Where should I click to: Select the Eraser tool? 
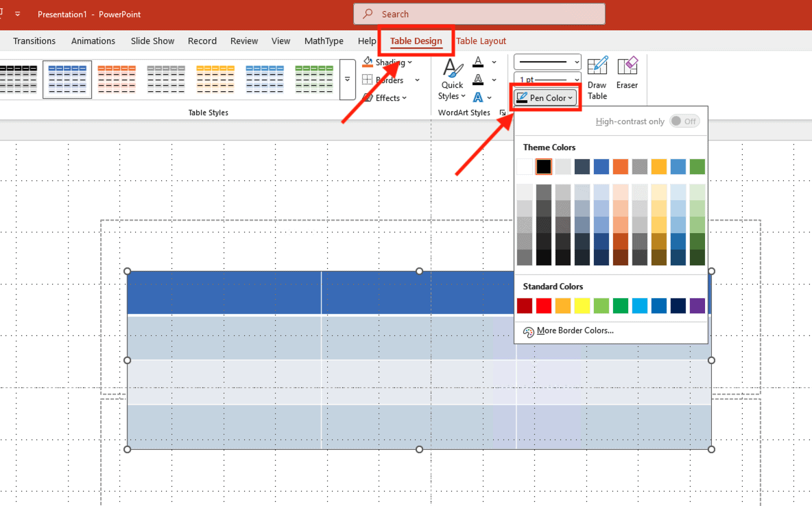coord(627,73)
